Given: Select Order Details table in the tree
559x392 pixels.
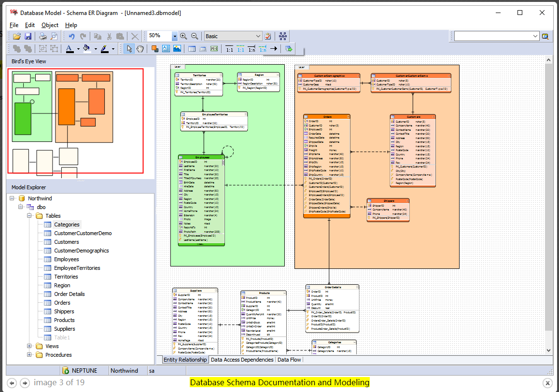Looking at the screenshot, I should point(69,294).
